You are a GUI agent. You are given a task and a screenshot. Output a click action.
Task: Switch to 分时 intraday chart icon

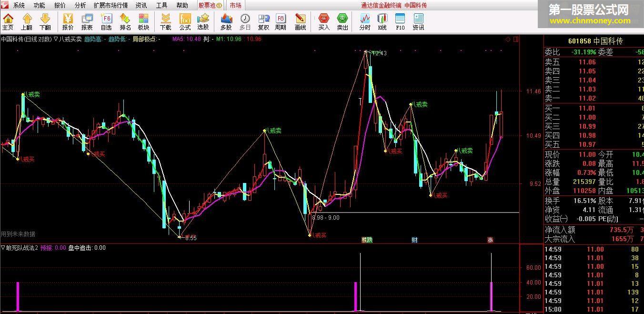click(x=365, y=22)
